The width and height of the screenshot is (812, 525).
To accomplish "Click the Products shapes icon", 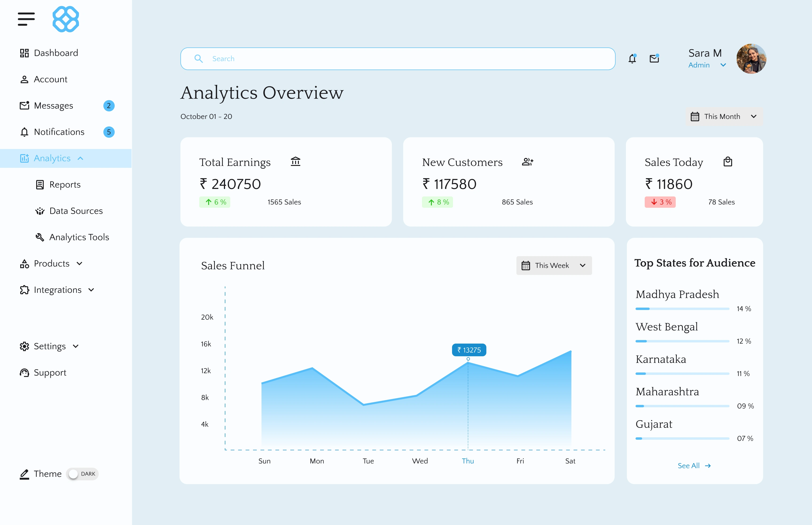I will click(24, 263).
